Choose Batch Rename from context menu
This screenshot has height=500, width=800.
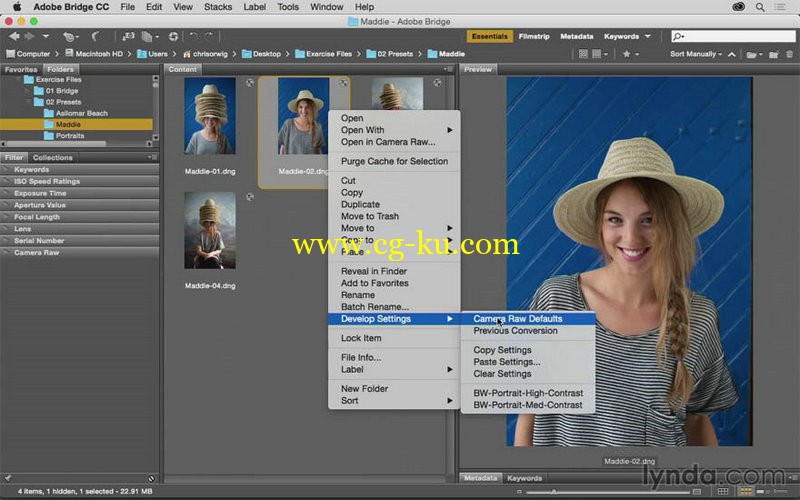coord(374,307)
